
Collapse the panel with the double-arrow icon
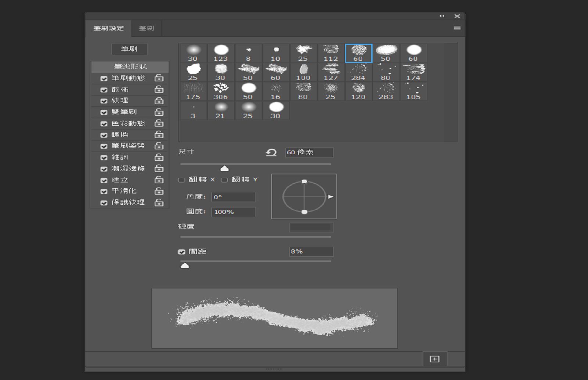[x=442, y=16]
